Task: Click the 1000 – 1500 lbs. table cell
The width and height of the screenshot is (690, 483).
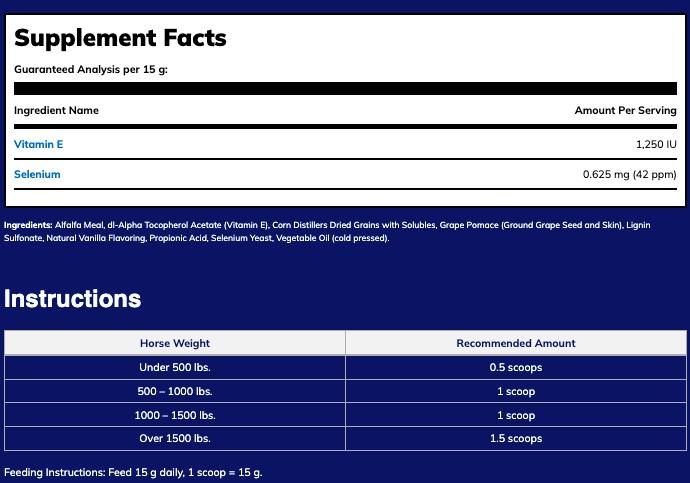Action: click(175, 415)
